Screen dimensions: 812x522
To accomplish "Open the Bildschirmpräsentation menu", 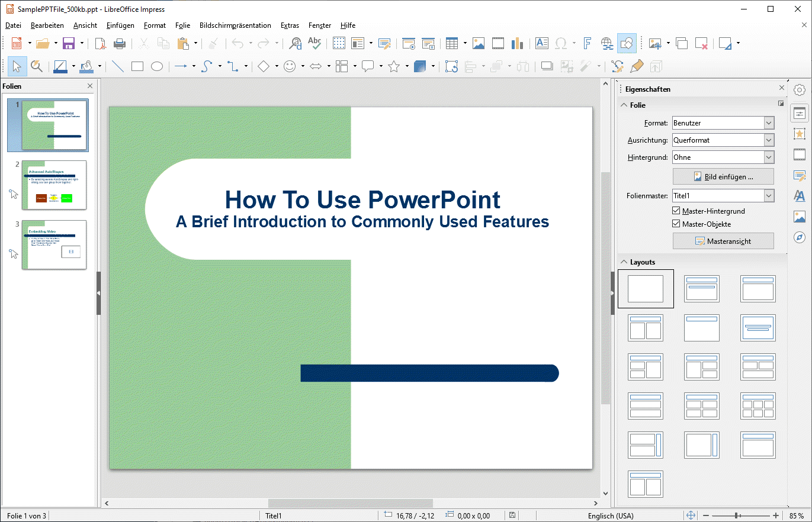I will 235,25.
